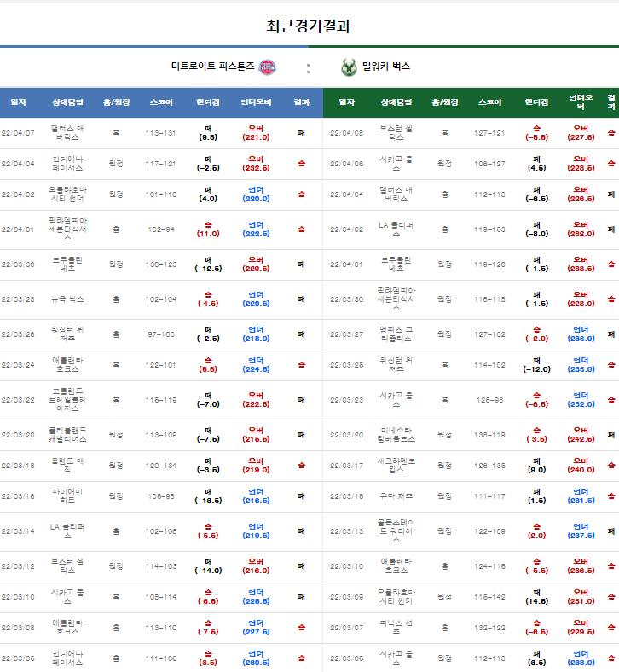Click Bucks score 127-121 versus 보스턴 셀틱스
Image resolution: width=619 pixels, height=672 pixels.
[x=489, y=133]
